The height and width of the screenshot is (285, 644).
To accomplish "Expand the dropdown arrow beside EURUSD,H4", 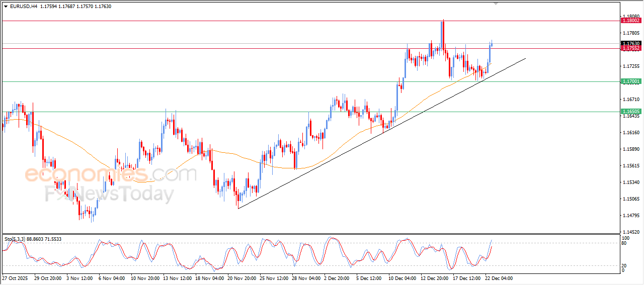I will point(6,6).
